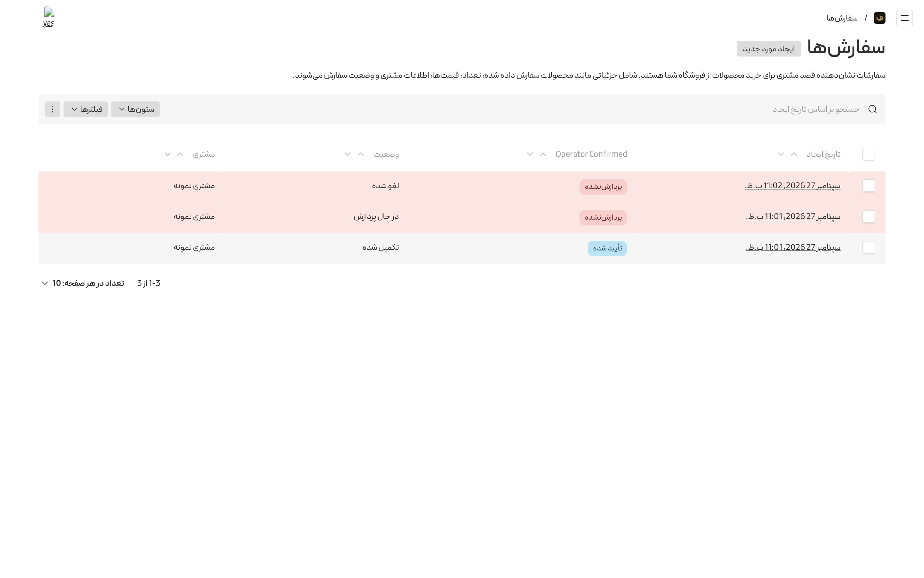Focus the جستجو بر اساس تاریخ ایجاد search field
The width and height of the screenshot is (924, 578).
[x=816, y=109]
